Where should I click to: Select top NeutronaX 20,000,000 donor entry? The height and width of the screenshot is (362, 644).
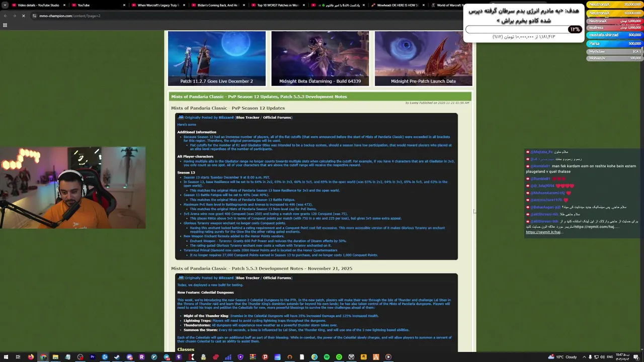tap(614, 5)
